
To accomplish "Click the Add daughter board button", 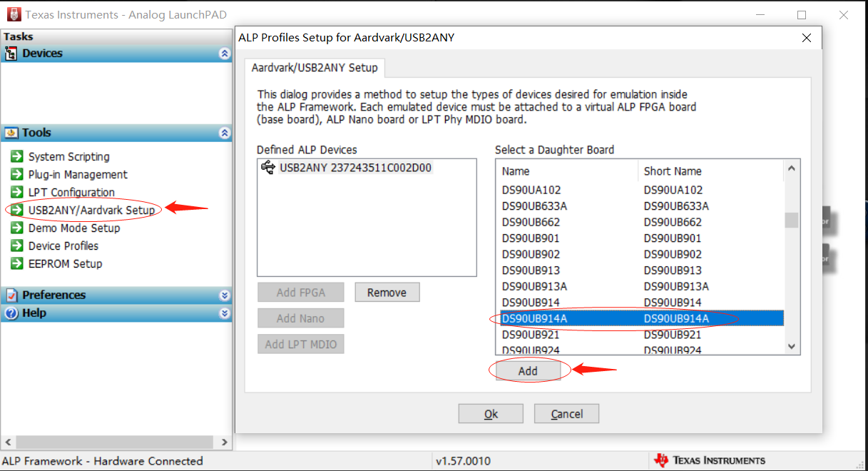I will tap(528, 371).
